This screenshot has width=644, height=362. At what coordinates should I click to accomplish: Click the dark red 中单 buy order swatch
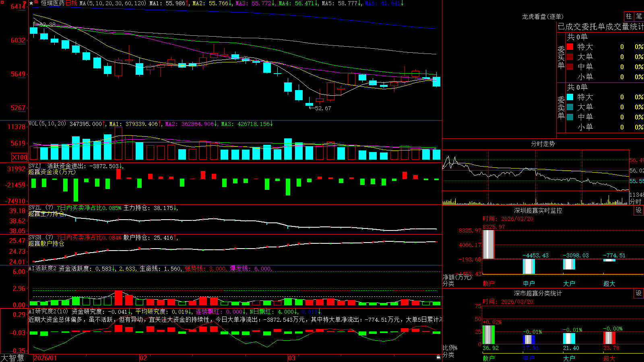tap(570, 67)
